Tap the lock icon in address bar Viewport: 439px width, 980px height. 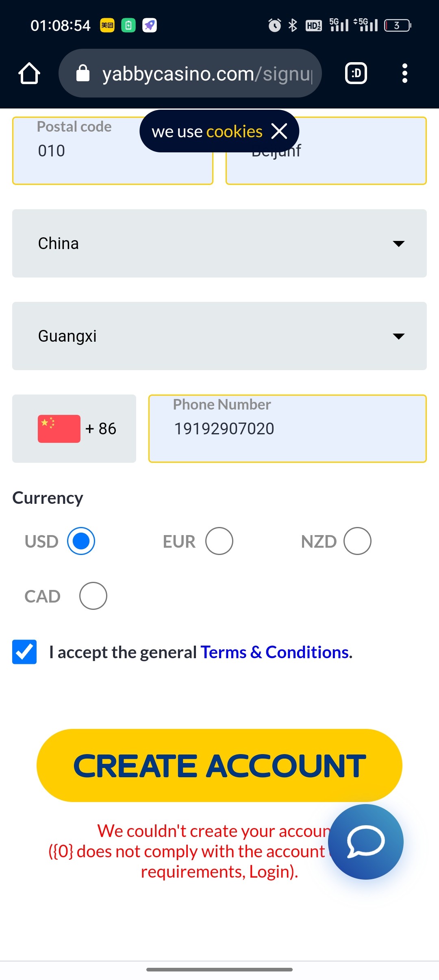pyautogui.click(x=83, y=74)
